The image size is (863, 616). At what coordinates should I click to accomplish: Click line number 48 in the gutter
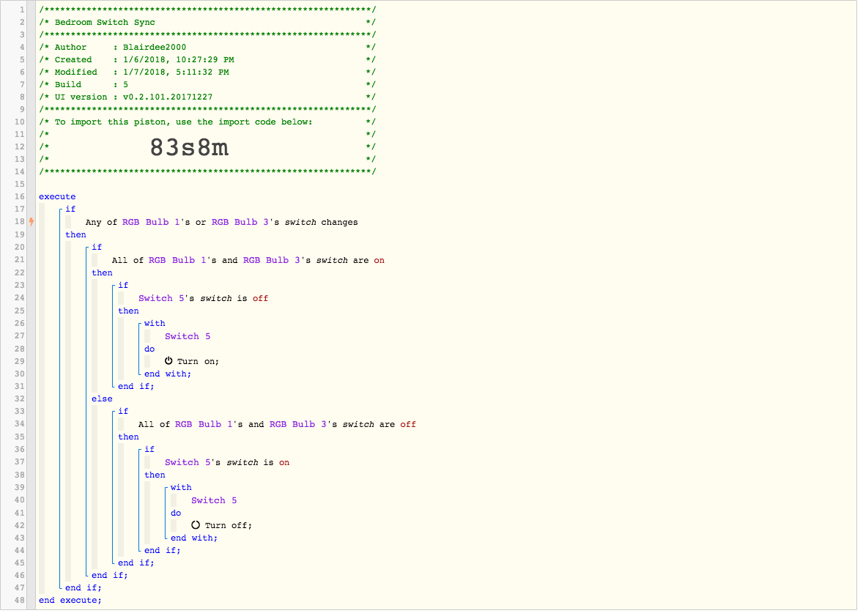pyautogui.click(x=19, y=601)
